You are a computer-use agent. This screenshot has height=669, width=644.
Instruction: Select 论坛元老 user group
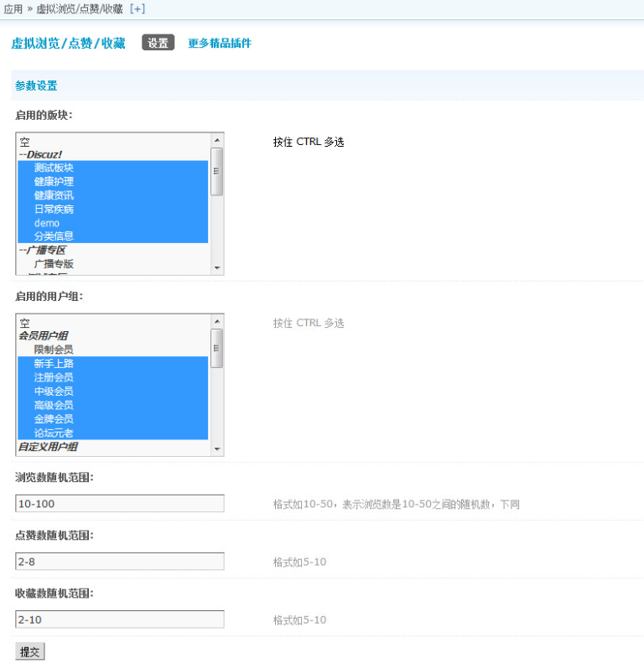click(x=112, y=433)
